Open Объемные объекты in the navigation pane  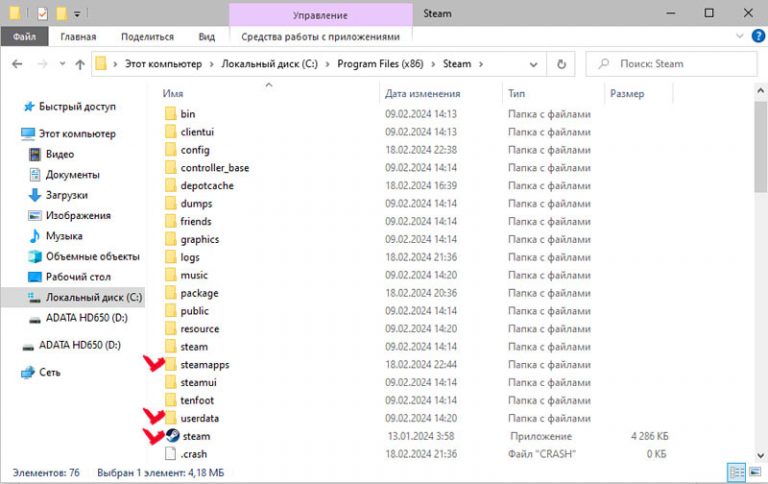pyautogui.click(x=93, y=257)
